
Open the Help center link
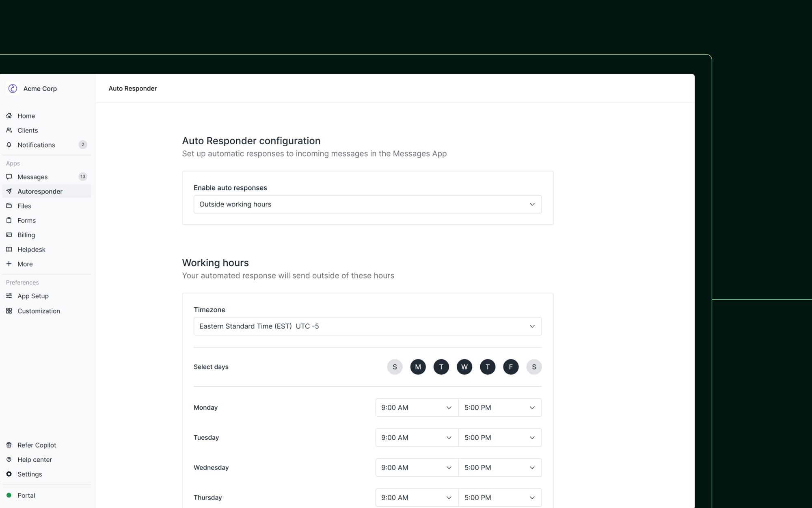point(35,460)
